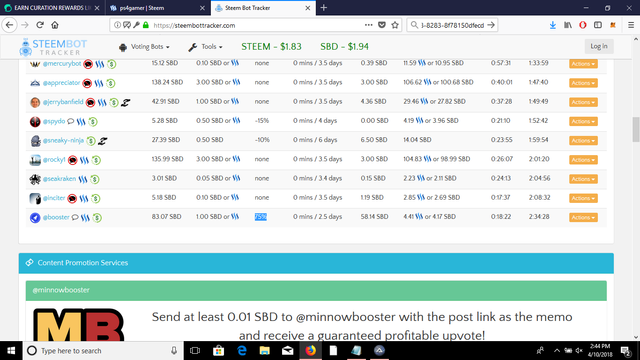Viewport: 640px width, 360px height.
Task: Open the @sneaky-ninja profile link
Action: [63, 140]
